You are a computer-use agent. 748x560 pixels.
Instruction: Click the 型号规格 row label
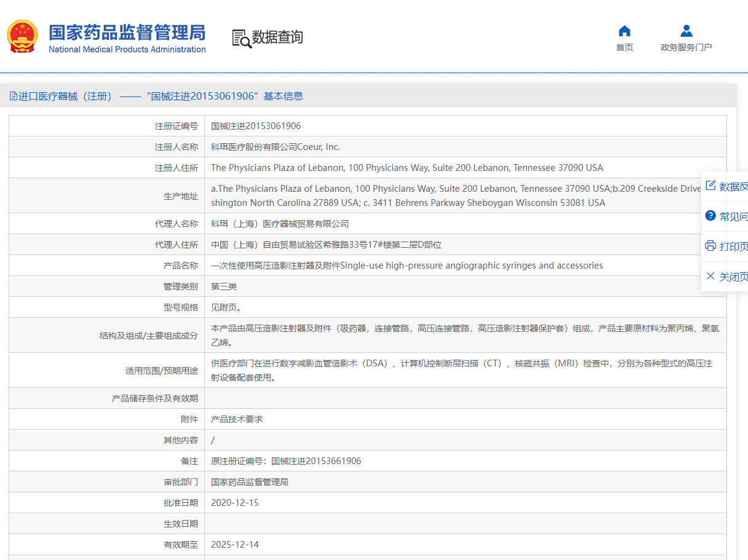click(x=181, y=307)
